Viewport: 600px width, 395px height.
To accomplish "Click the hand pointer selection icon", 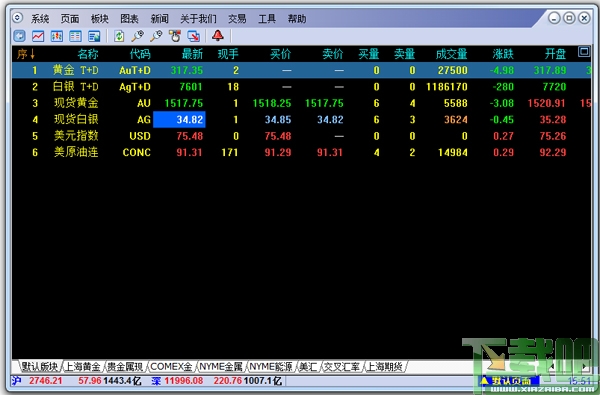I will point(175,36).
